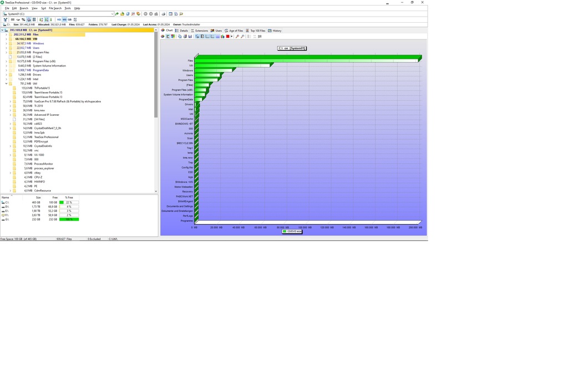Open the Tools menu
The width and height of the screenshot is (568, 392).
68,8
